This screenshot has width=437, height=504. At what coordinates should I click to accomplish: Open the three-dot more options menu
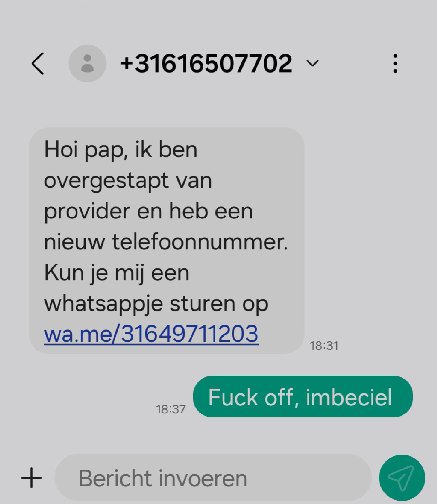click(x=395, y=64)
